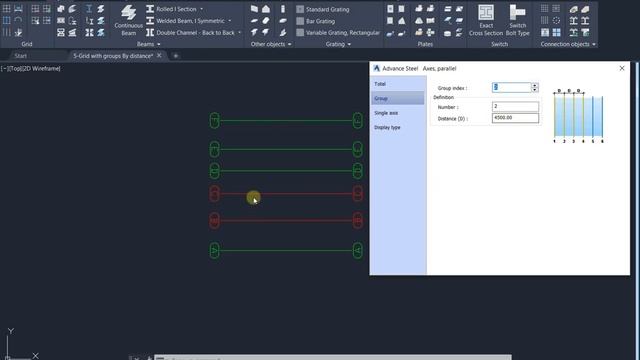Open the Total section in Axes dialog
640x360 pixels.
(398, 84)
